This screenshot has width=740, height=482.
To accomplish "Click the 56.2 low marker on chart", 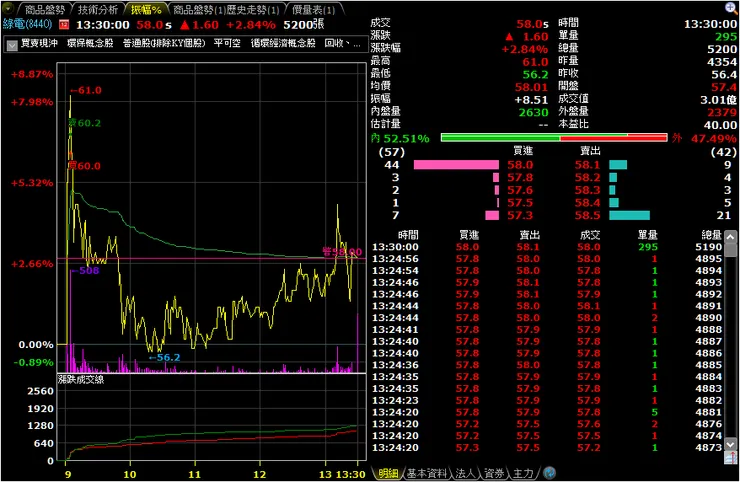I will tap(165, 357).
